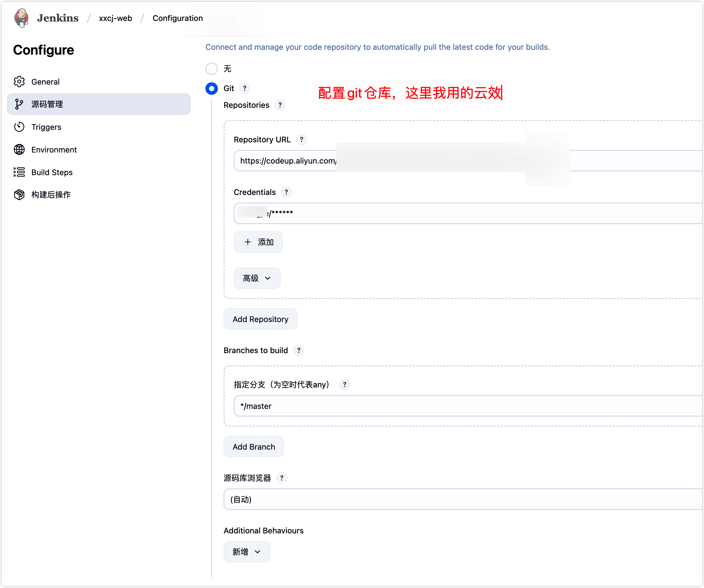Open help for 指定分支 branch specifier
The height and width of the screenshot is (588, 704).
(345, 385)
